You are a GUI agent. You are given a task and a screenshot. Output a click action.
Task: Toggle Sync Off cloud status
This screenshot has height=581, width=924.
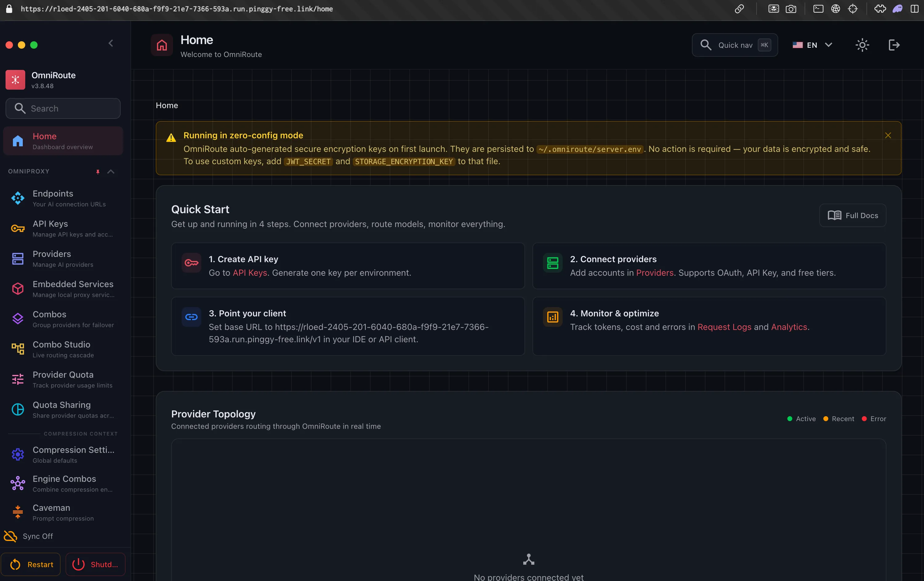[x=28, y=536]
